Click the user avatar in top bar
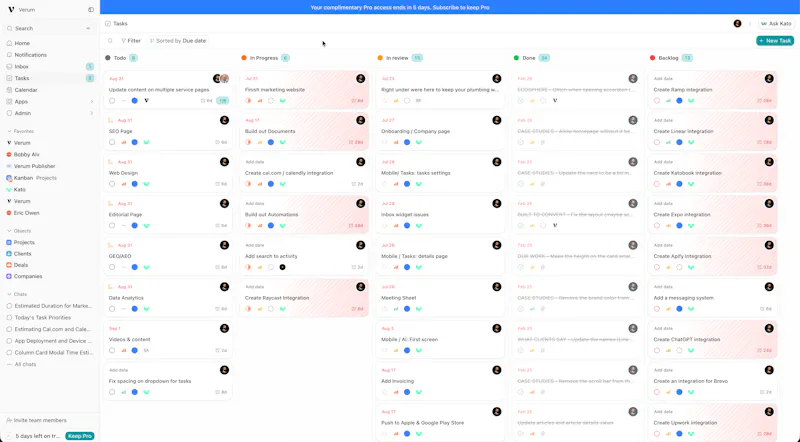The width and height of the screenshot is (800, 442). (x=737, y=23)
